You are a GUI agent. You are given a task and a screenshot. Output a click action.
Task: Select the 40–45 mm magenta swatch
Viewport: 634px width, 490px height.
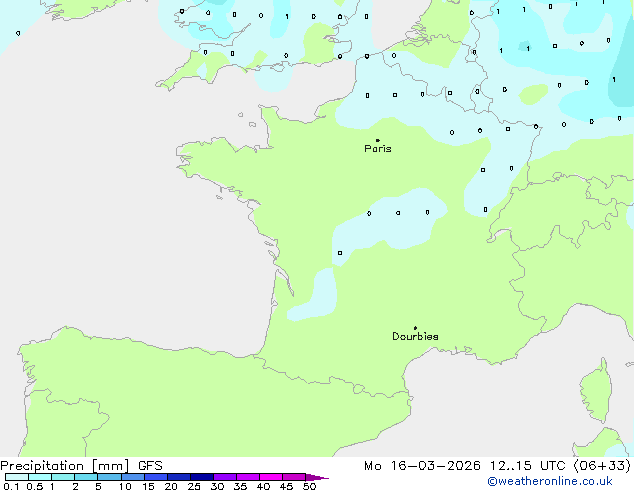[271, 477]
